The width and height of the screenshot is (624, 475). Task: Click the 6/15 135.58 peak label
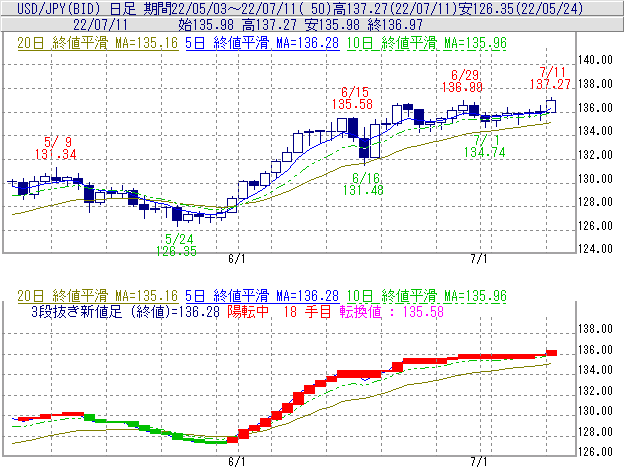coord(352,98)
